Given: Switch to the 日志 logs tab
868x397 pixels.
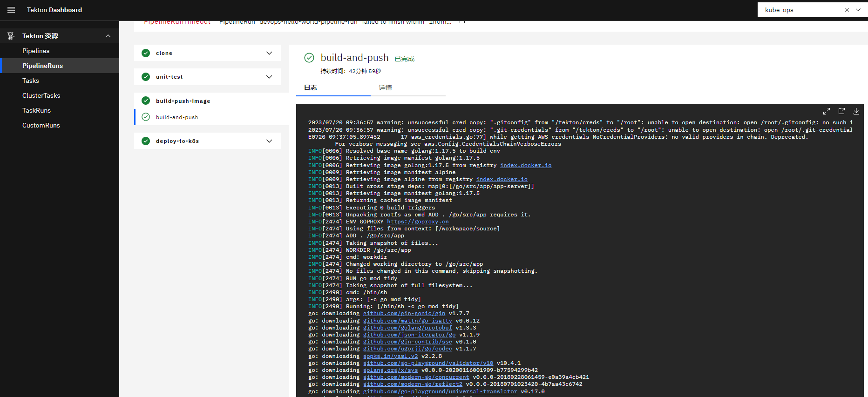Looking at the screenshot, I should point(333,87).
